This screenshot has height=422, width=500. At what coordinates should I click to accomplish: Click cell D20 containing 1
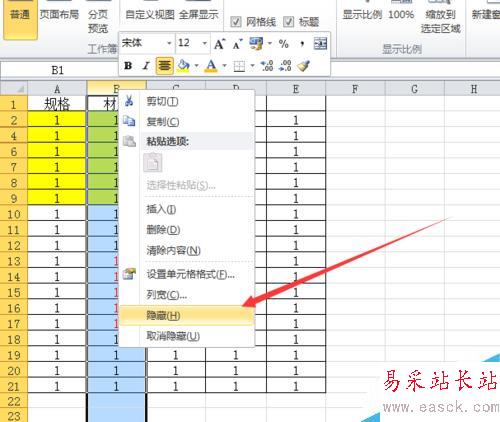click(x=236, y=371)
